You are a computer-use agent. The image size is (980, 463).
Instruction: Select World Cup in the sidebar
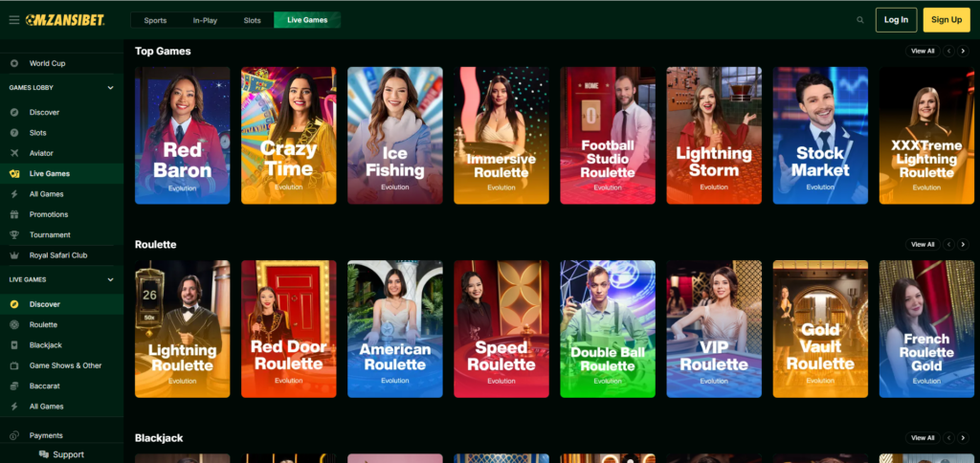click(x=62, y=63)
